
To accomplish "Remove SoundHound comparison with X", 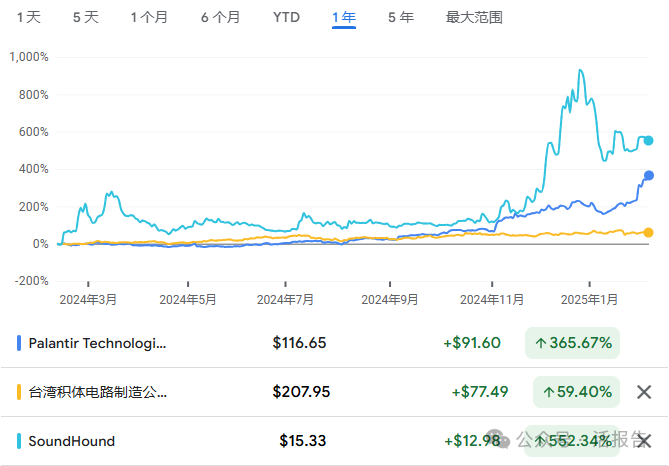I will 644,441.
